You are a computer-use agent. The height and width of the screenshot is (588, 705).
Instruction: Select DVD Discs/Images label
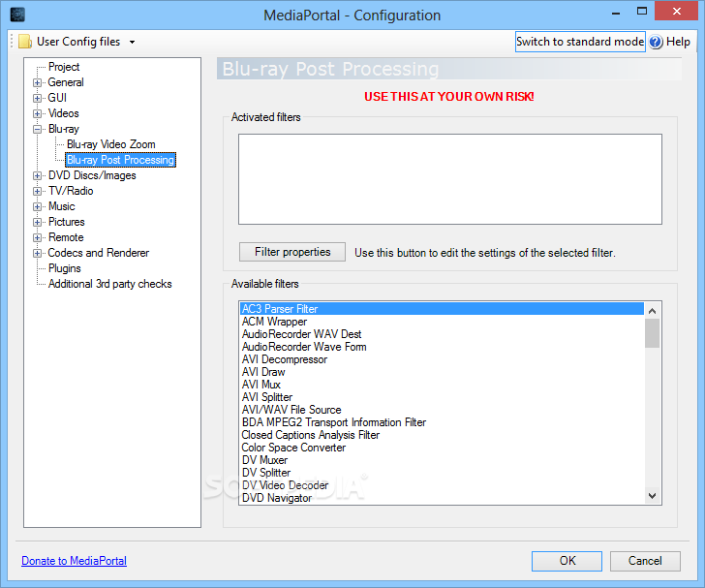click(92, 175)
